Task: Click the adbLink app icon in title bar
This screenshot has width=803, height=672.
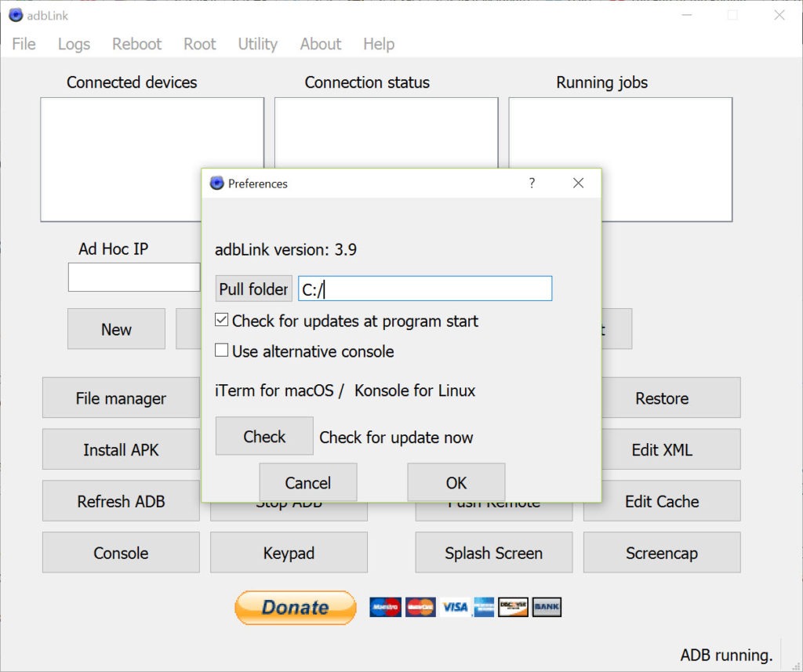Action: 16,16
